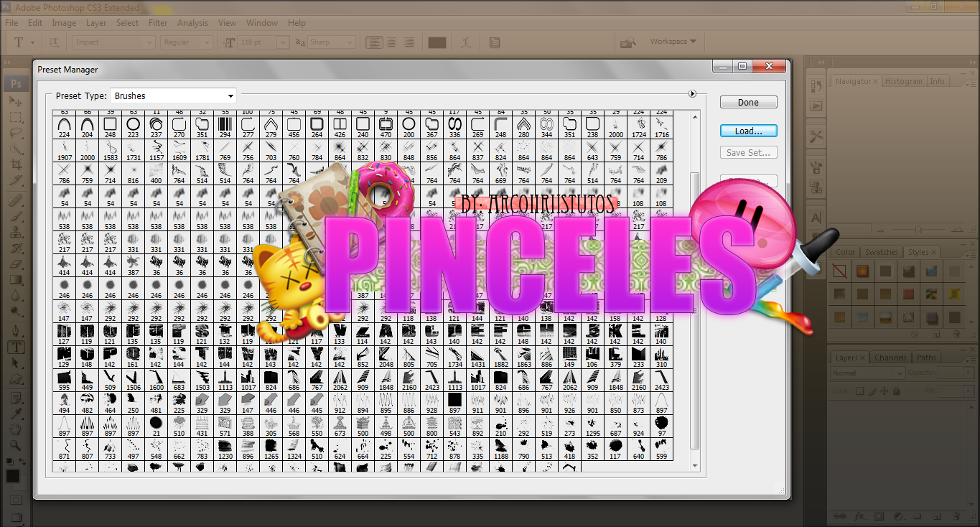The height and width of the screenshot is (527, 980).
Task: Click the lock transparent pixels toggle
Action: 859,391
